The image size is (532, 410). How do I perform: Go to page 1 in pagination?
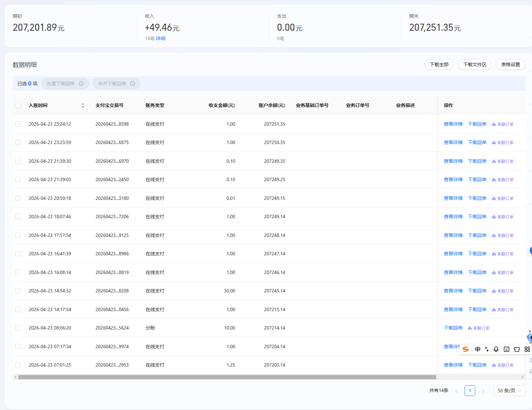coord(470,391)
